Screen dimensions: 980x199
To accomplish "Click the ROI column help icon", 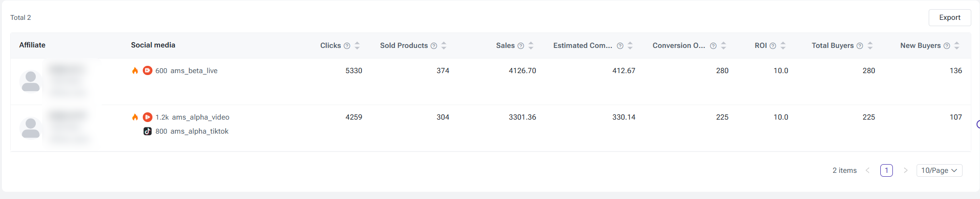I will 773,46.
